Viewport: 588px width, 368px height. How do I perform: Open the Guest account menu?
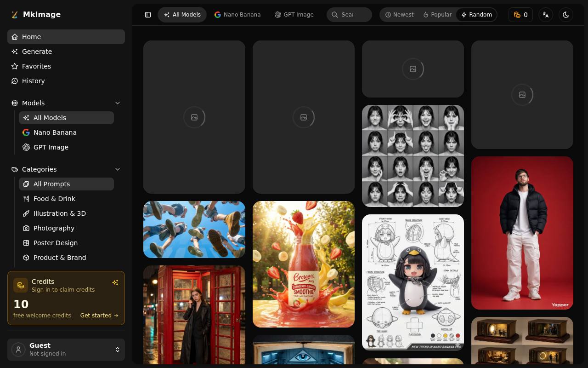click(x=66, y=350)
